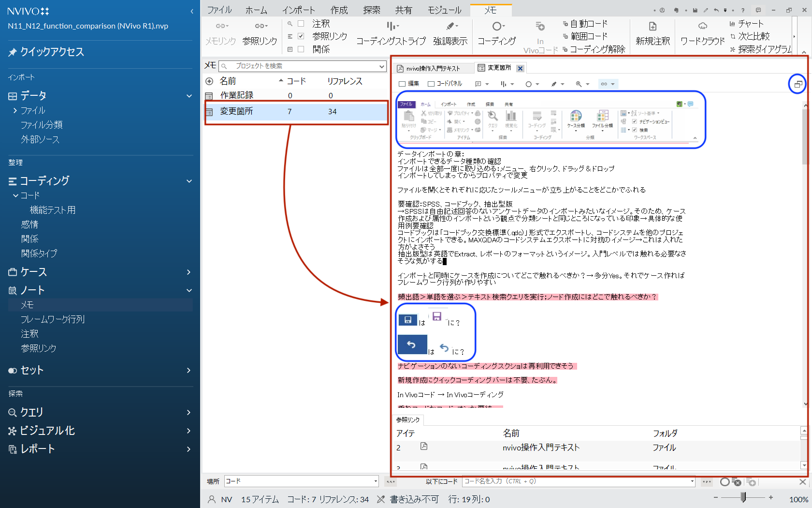The image size is (812, 508).
Task: Open the インポート ribbon tab
Action: pyautogui.click(x=299, y=10)
